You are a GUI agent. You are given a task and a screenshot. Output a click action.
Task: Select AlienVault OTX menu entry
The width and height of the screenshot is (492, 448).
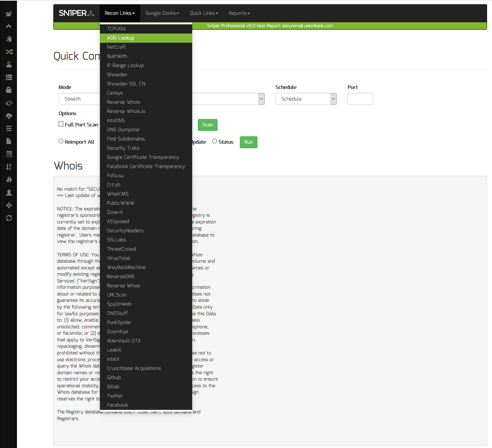pyautogui.click(x=146, y=341)
